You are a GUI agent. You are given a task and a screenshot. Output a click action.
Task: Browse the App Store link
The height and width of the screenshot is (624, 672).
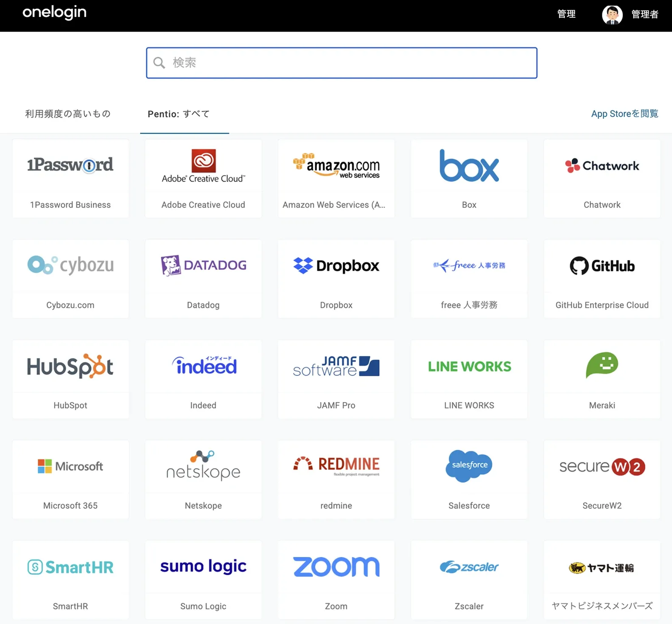click(624, 114)
